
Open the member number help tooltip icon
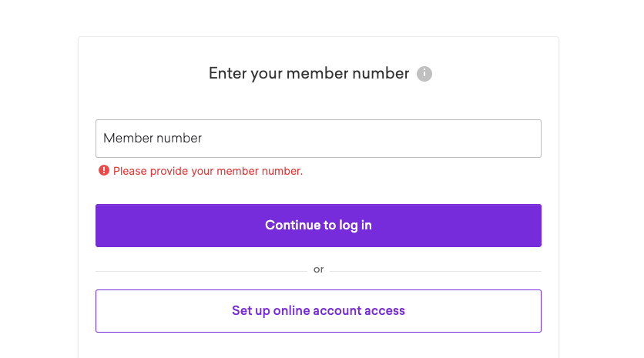click(x=424, y=74)
